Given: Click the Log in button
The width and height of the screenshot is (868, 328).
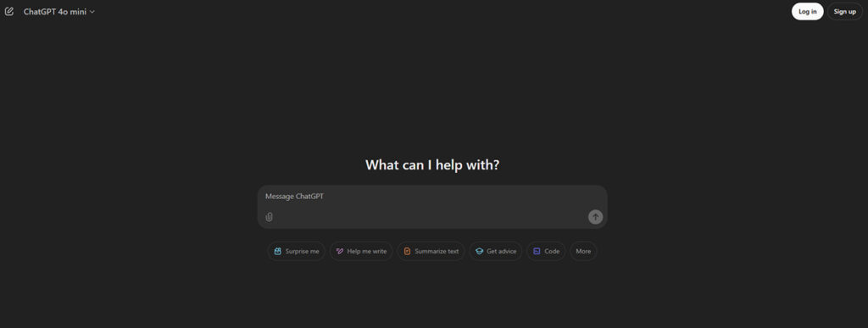Looking at the screenshot, I should (x=807, y=12).
